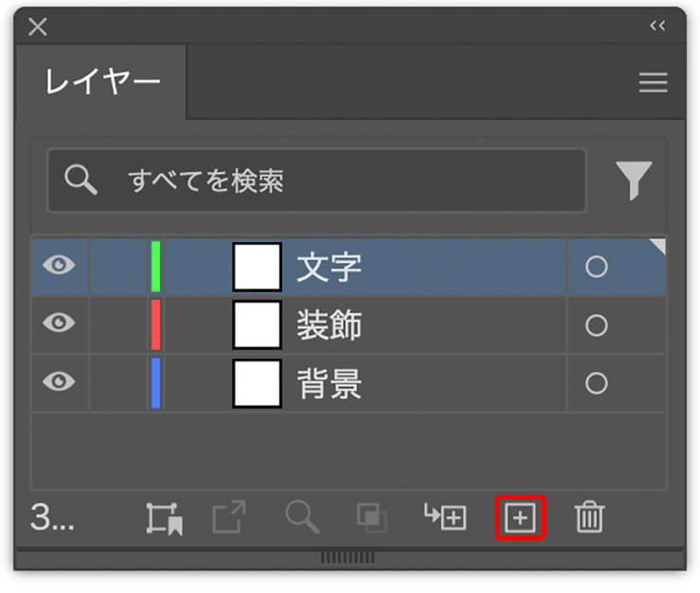Click the 文字 layer target circle
700x593 pixels.
596,267
